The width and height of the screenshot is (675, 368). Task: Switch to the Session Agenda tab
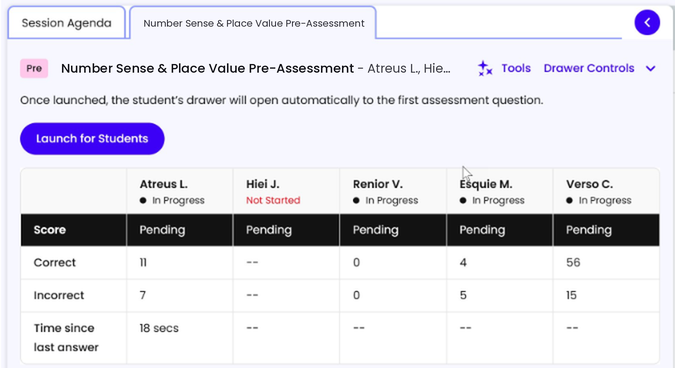pos(66,23)
